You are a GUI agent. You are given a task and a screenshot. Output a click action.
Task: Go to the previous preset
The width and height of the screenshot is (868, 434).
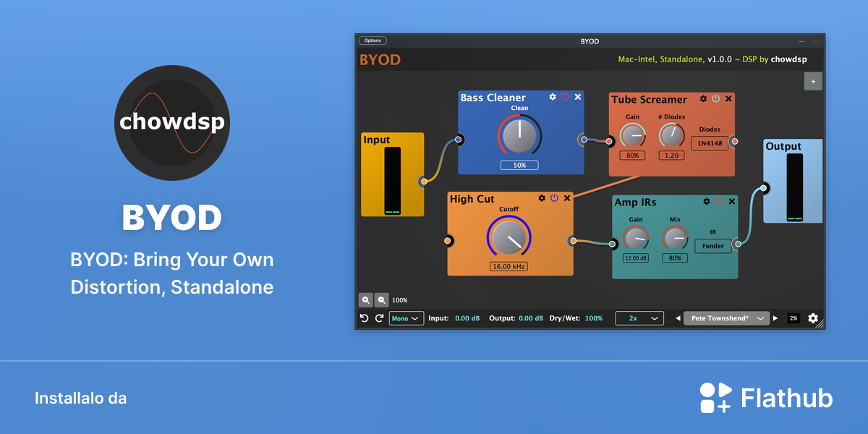pos(678,318)
